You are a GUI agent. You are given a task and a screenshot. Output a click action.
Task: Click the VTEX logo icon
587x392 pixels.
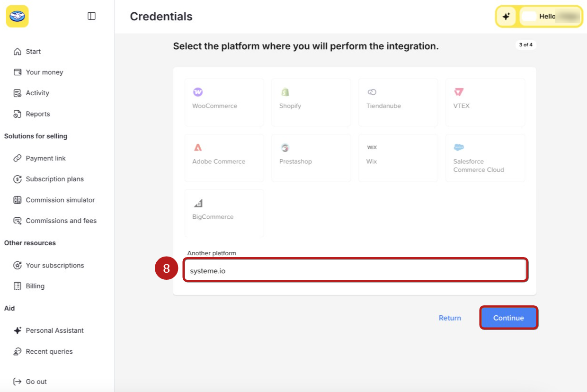pos(459,92)
